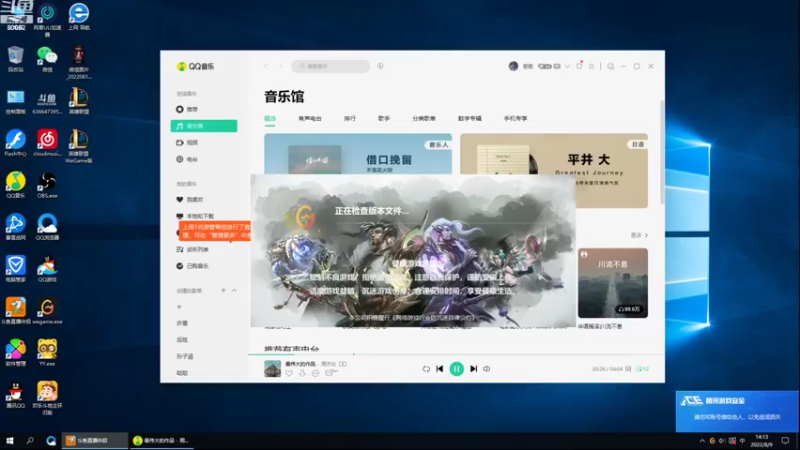Play the previous track
This screenshot has width=800, height=450.
point(440,369)
